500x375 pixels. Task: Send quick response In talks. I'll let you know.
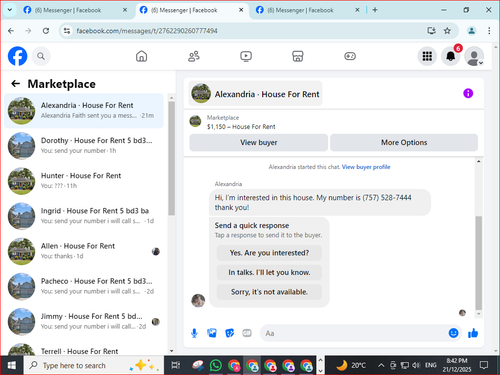[269, 272]
